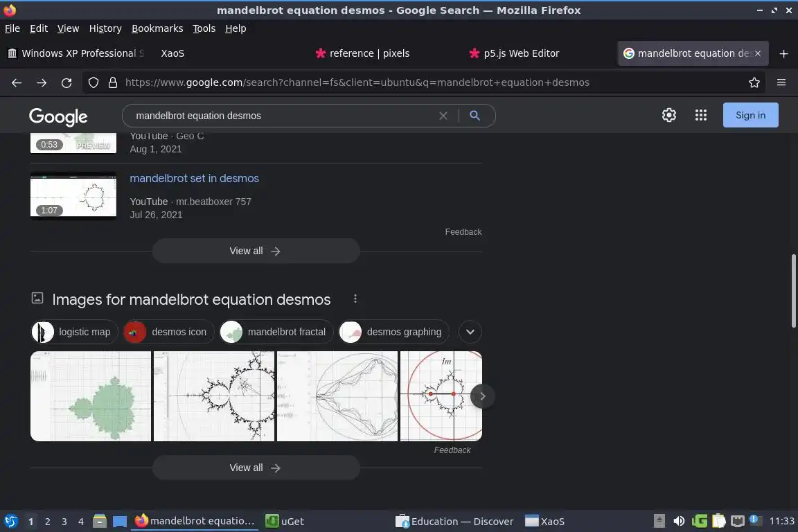Open clipboard manager tray icon
Image resolution: width=798 pixels, height=532 pixels.
click(718, 521)
